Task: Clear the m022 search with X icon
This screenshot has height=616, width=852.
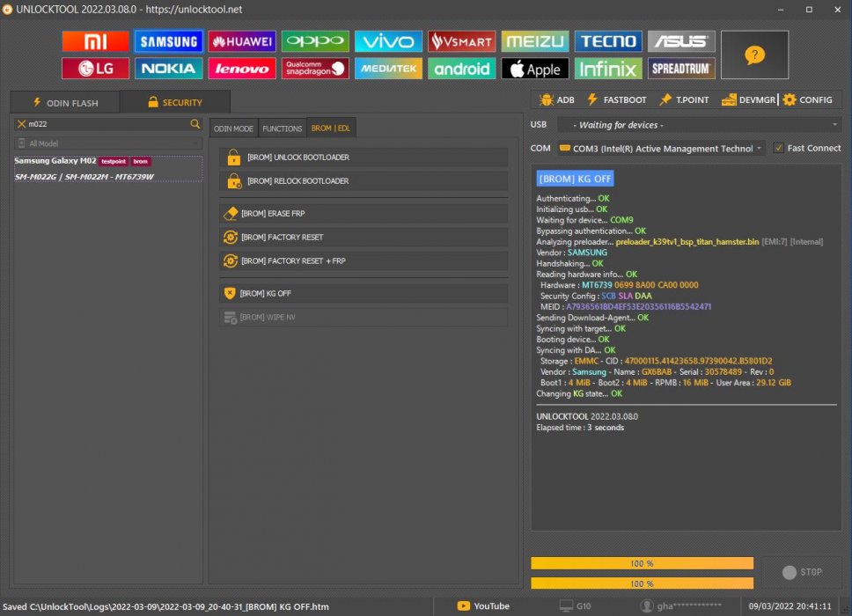Action: (x=21, y=124)
